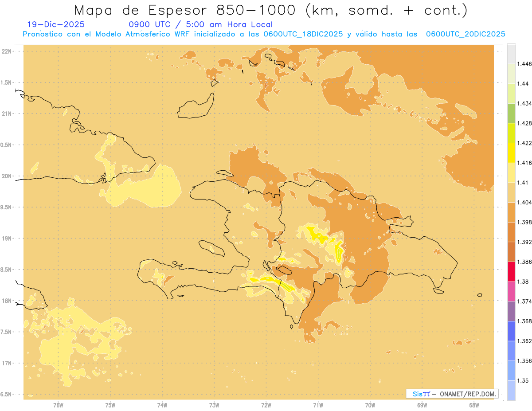The image size is (532, 411).
Task: Click the 22N latitude label
Action: click(7, 51)
